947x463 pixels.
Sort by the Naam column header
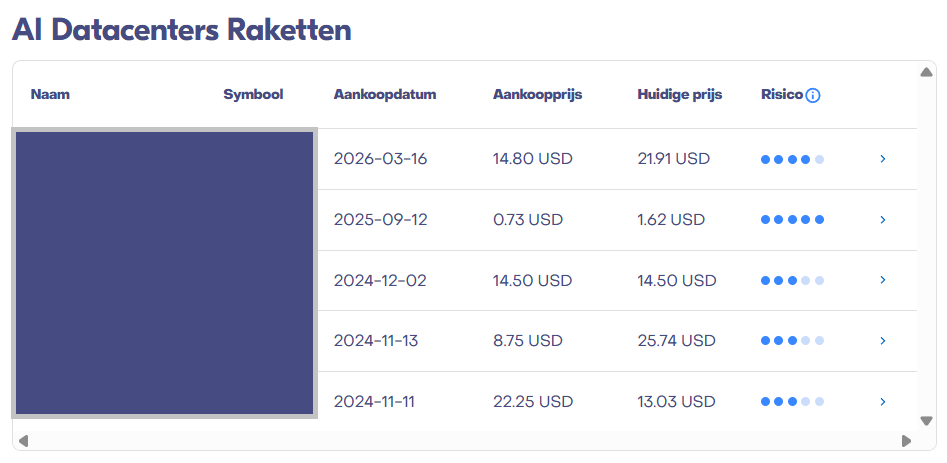pyautogui.click(x=50, y=95)
